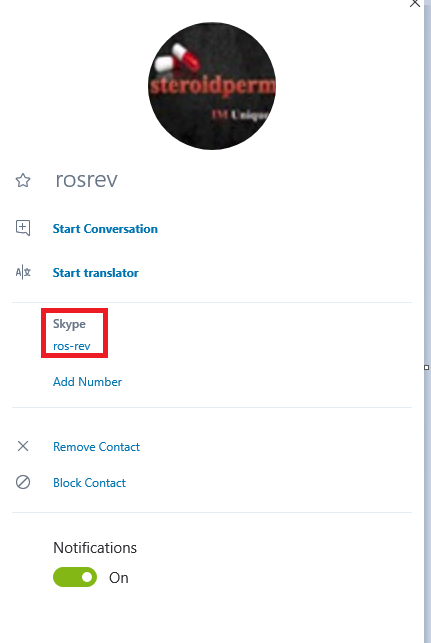Open the Start translator link

pos(96,273)
